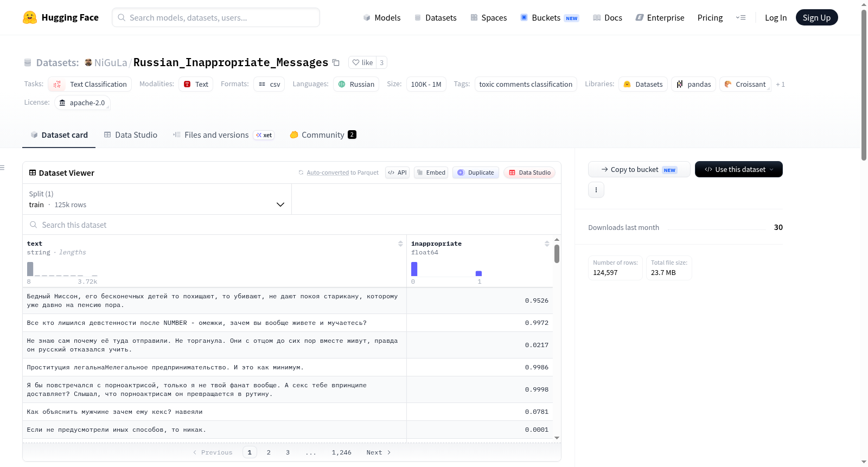Open the API button in Dataset Viewer
Image resolution: width=868 pixels, height=467 pixels.
tap(397, 172)
